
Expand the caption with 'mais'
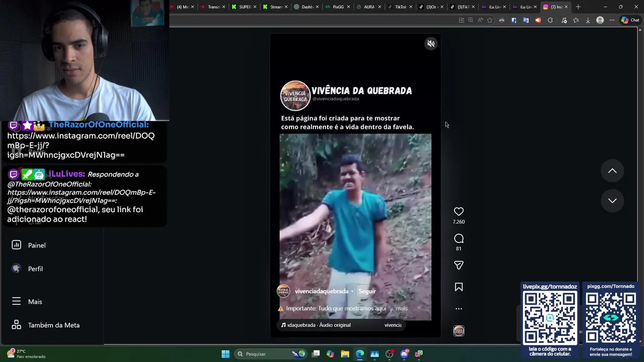401,308
